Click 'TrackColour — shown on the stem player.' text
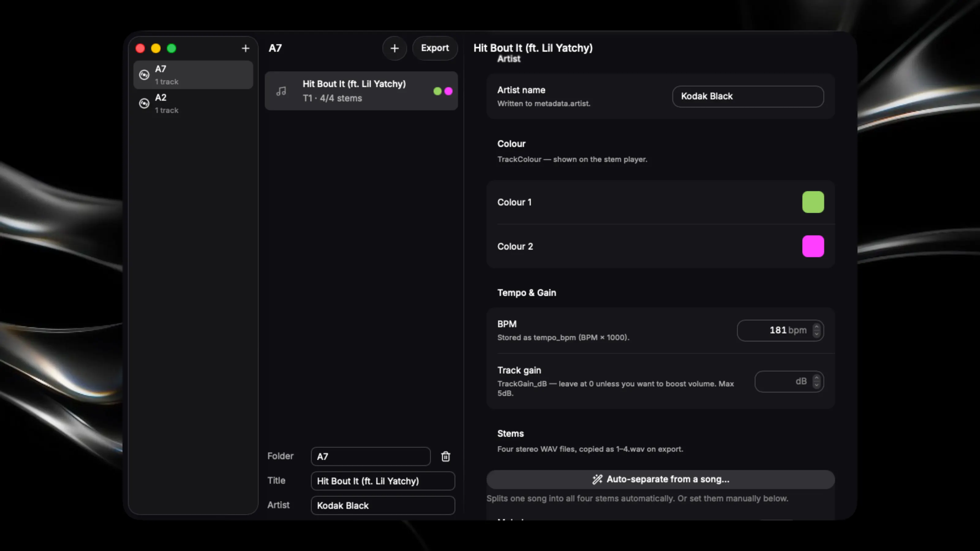 pyautogui.click(x=572, y=159)
